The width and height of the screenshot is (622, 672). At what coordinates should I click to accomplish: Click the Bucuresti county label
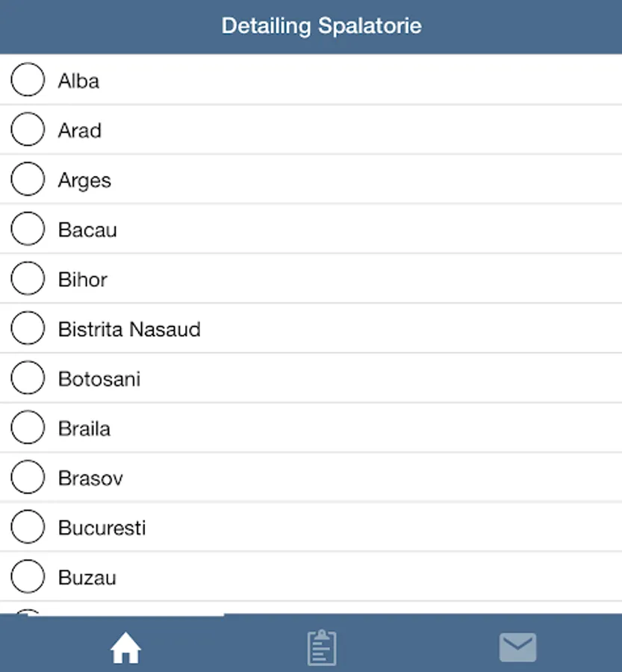pyautogui.click(x=102, y=528)
